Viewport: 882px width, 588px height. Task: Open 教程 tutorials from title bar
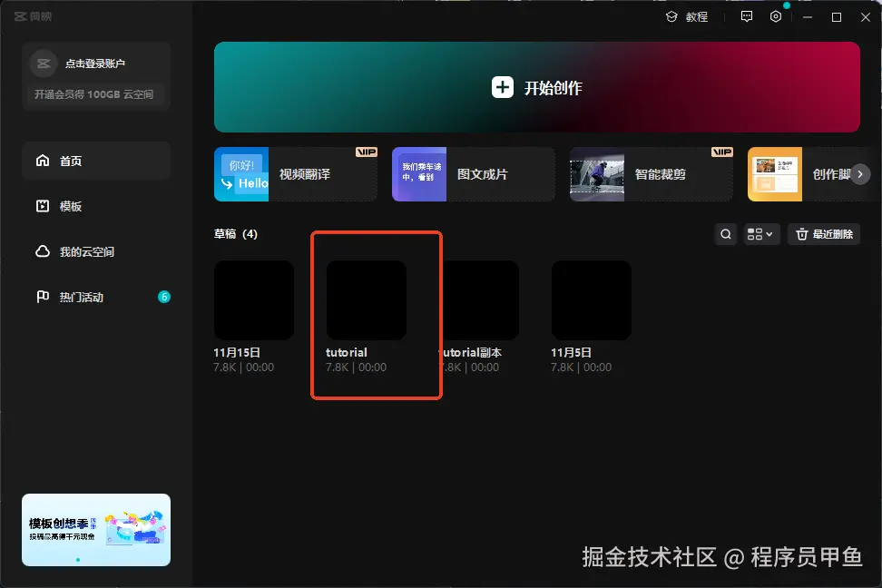687,17
